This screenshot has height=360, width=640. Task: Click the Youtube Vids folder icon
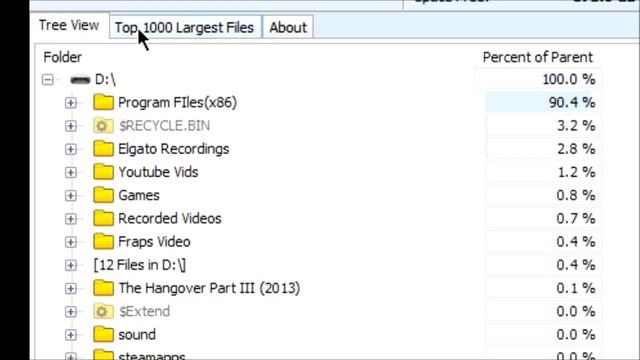pos(103,172)
